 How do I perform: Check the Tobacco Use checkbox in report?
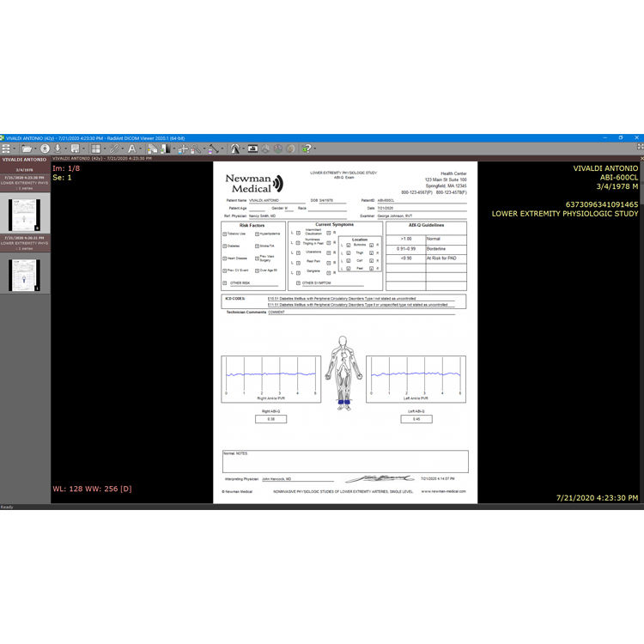[225, 234]
